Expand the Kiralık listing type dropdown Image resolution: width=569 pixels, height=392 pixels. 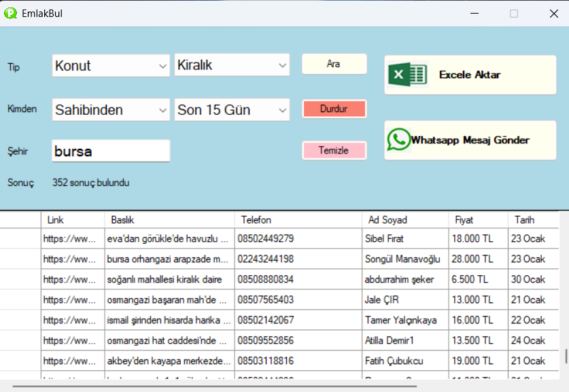pyautogui.click(x=232, y=65)
